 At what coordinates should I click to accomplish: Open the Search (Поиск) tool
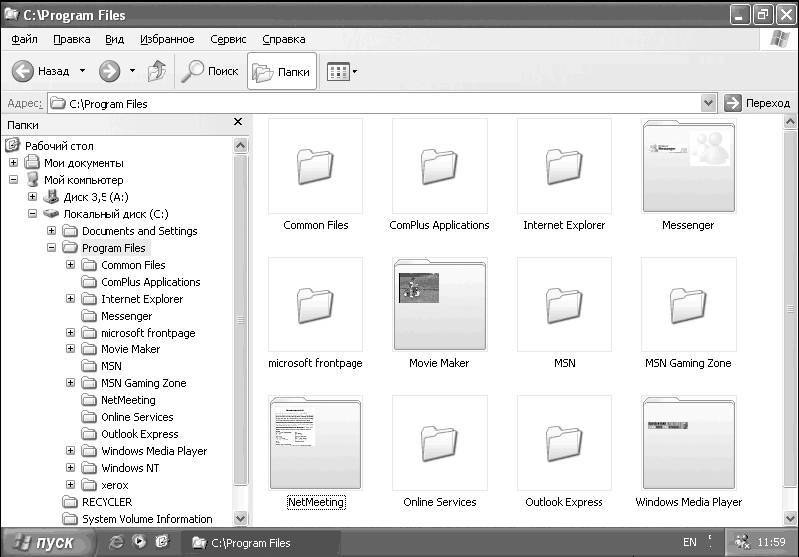210,71
